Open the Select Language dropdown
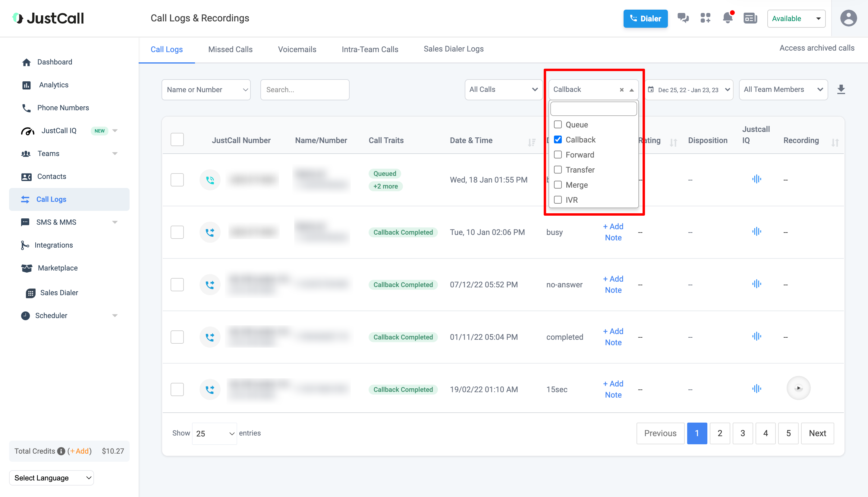Image resolution: width=868 pixels, height=497 pixels. (x=52, y=478)
